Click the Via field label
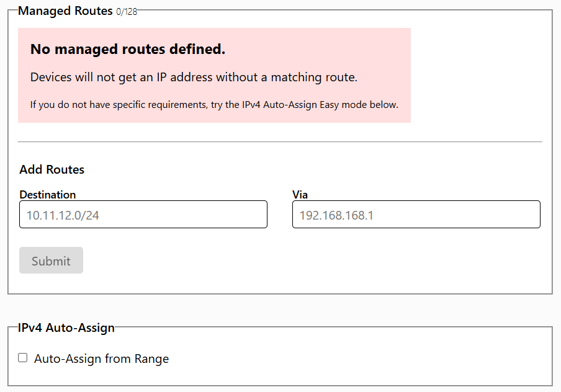Image resolution: width=561 pixels, height=392 pixels. point(300,195)
